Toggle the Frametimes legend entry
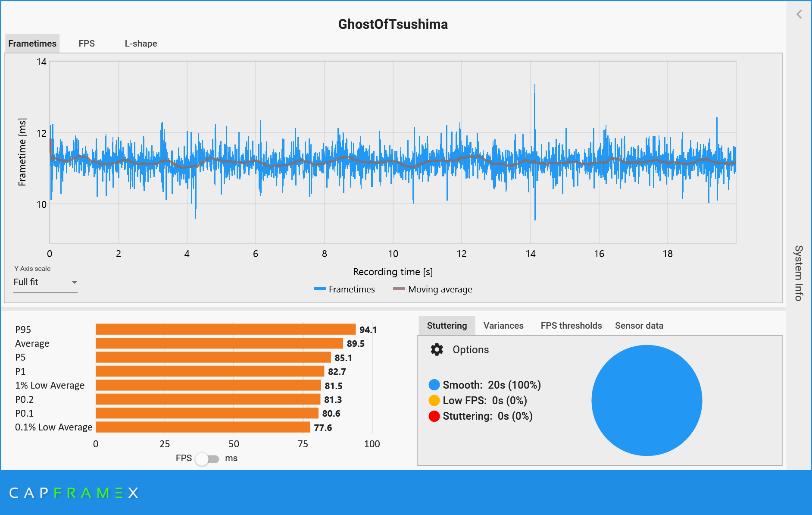The height and width of the screenshot is (515, 812). click(x=344, y=289)
